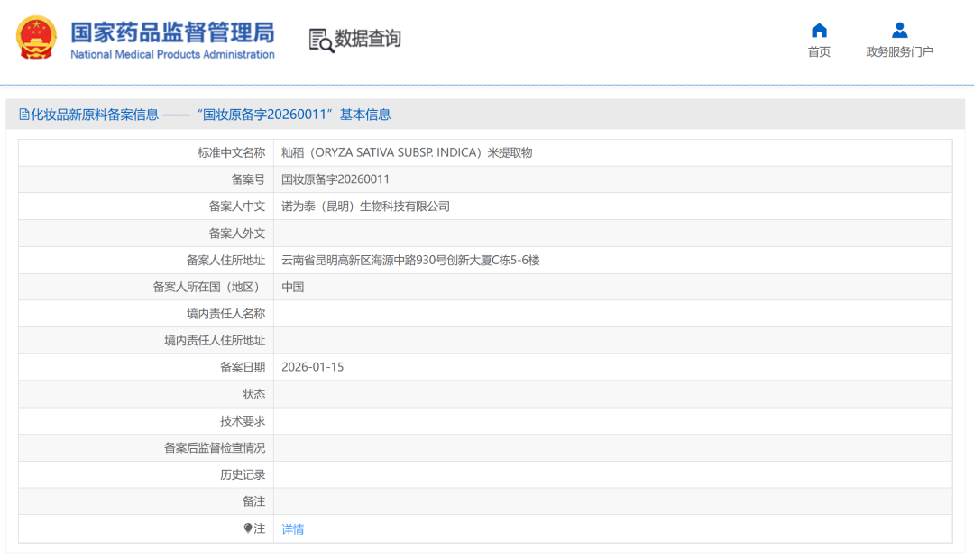
Task: Select the blue home icon above 首页
Action: pos(818,30)
